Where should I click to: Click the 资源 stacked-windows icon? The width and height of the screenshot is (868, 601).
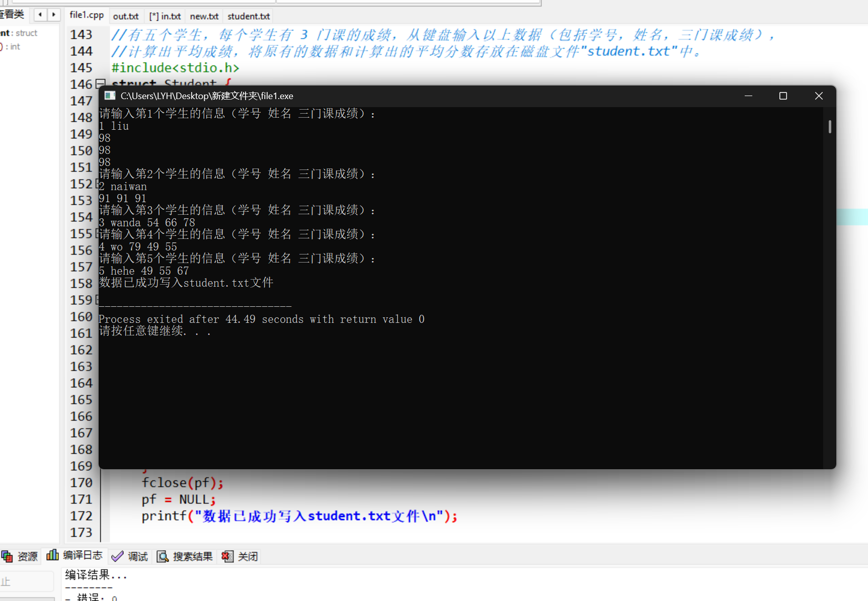7,556
